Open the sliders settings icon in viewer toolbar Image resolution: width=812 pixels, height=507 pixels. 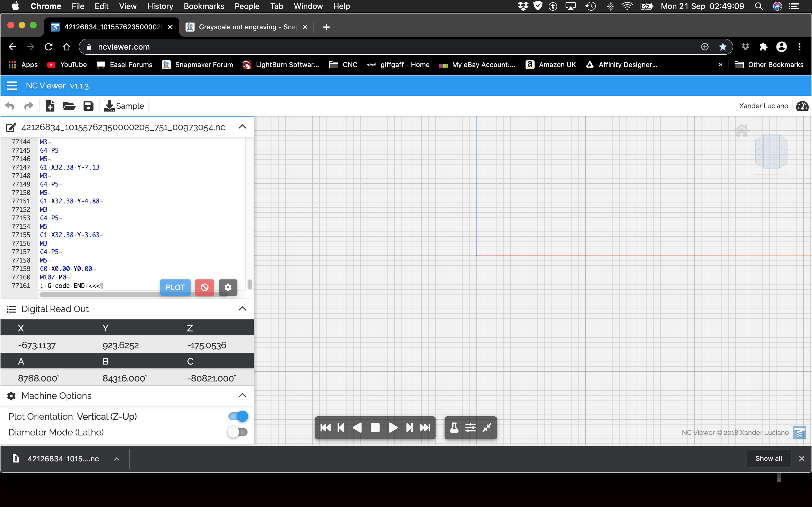[470, 428]
